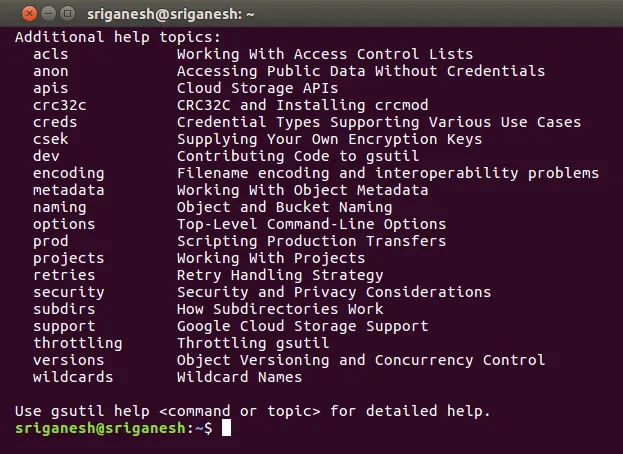
Task: Click the 'wildcards' topic name
Action: click(73, 377)
